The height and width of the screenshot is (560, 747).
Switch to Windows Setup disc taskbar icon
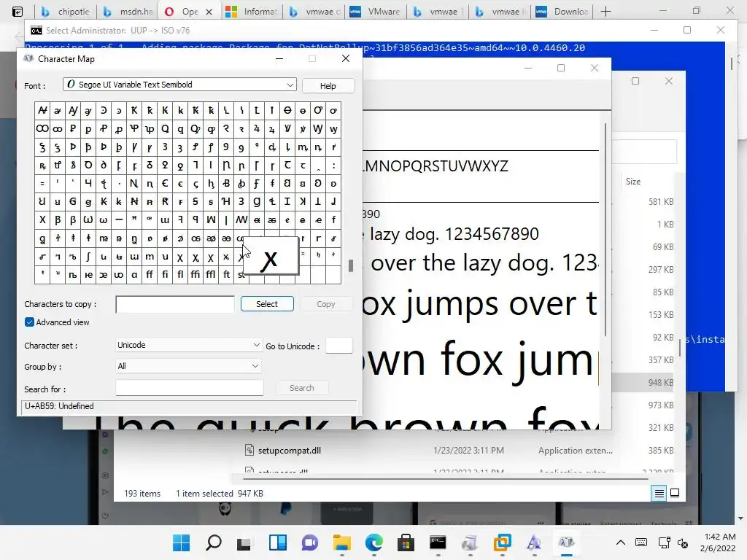coord(470,542)
